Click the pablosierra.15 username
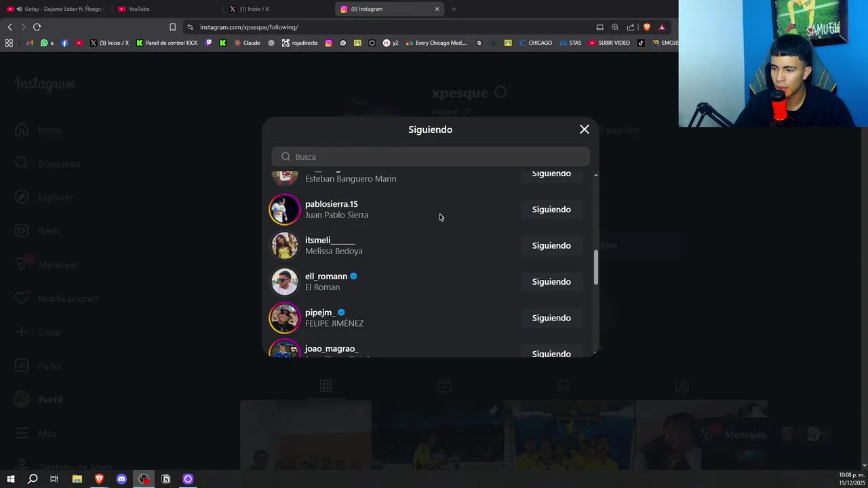868x488 pixels. tap(332, 204)
